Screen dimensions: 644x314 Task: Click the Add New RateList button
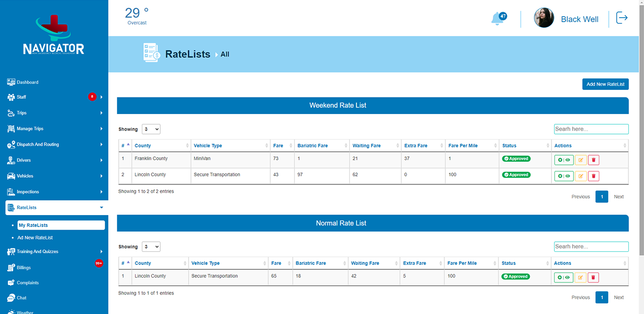pos(605,84)
